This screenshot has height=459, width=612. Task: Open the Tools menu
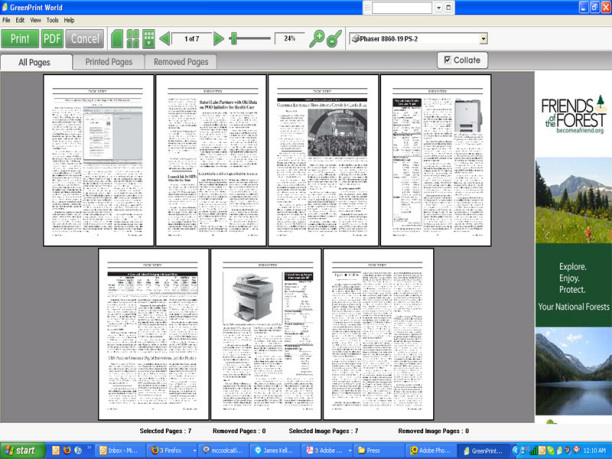pos(51,20)
